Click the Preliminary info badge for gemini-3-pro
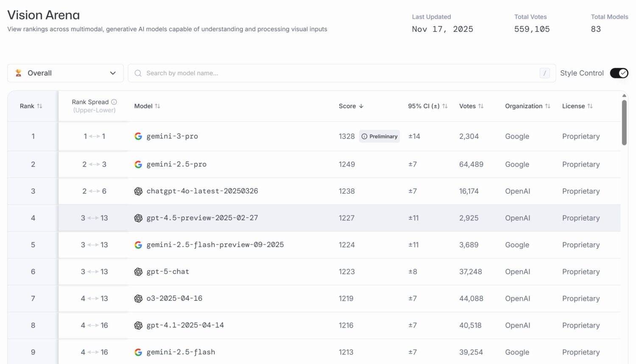 379,136
